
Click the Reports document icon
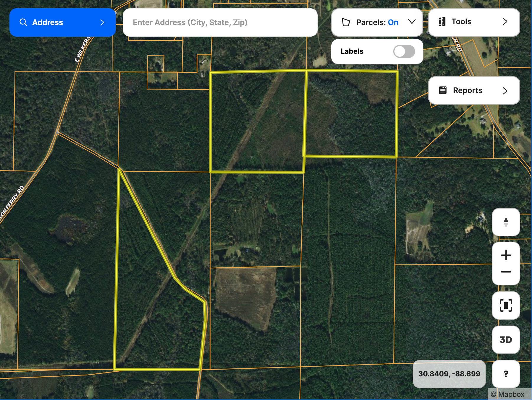click(x=443, y=90)
